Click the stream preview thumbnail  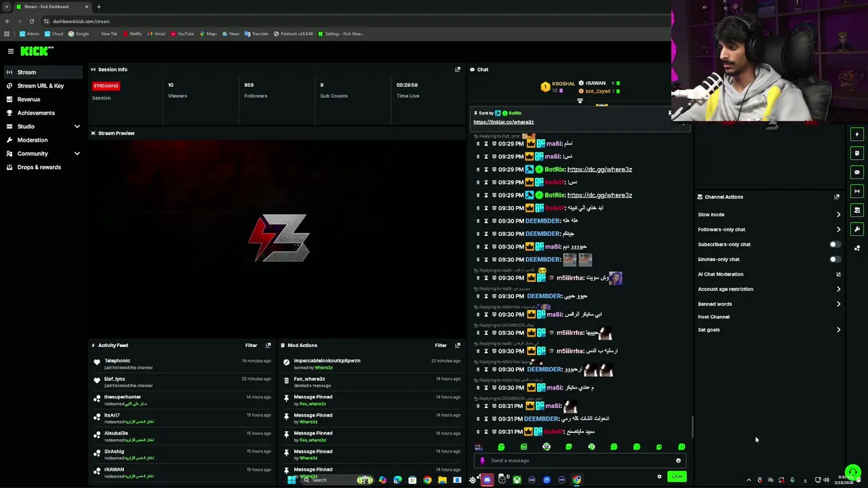(278, 237)
